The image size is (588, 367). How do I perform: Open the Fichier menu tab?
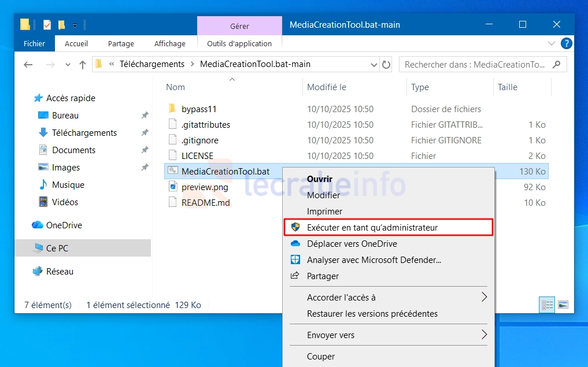click(34, 43)
